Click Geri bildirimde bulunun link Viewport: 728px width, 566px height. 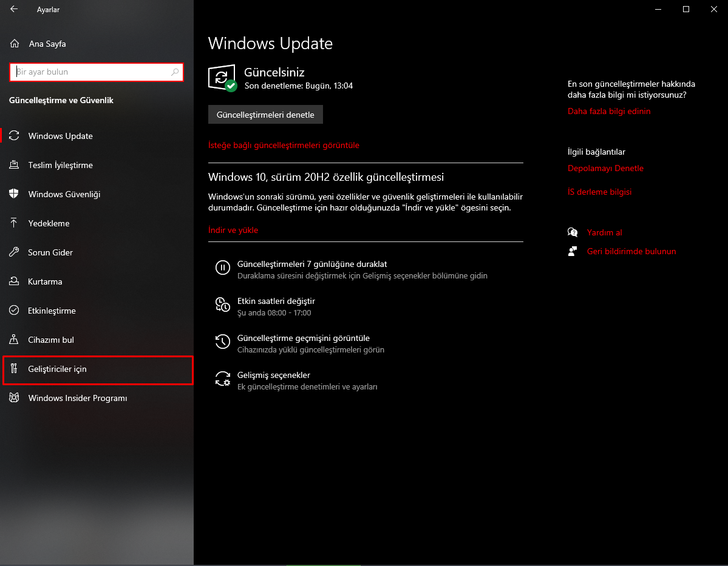[631, 251]
